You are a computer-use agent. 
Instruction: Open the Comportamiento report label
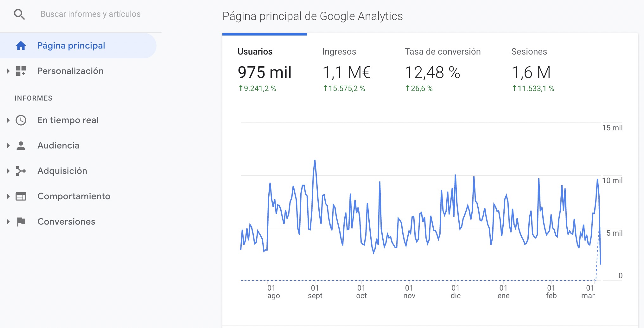coord(74,196)
